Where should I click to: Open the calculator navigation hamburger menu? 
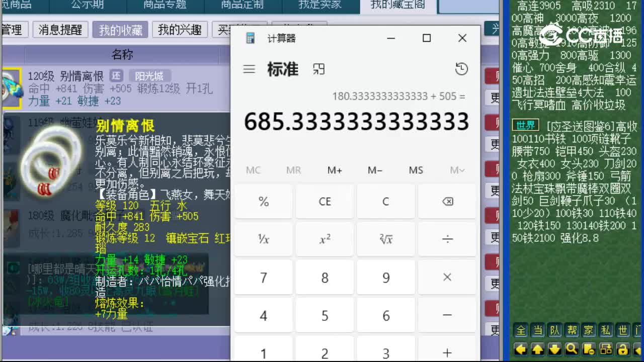249,69
